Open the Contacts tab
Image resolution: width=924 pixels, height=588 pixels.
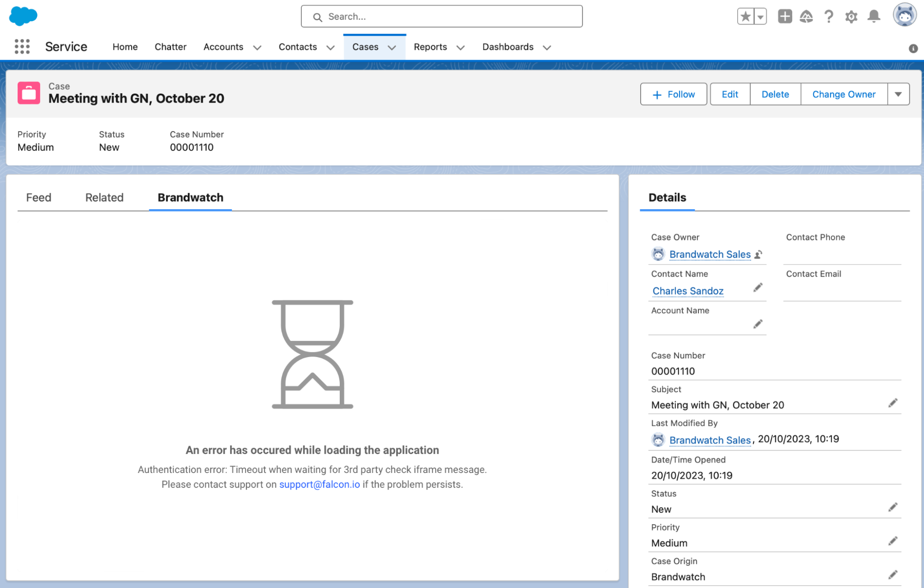pos(298,47)
